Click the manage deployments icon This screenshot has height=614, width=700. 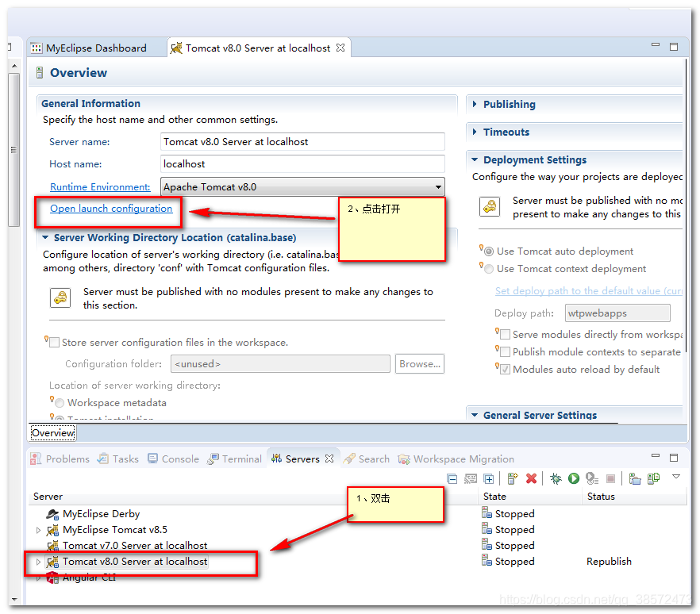635,479
